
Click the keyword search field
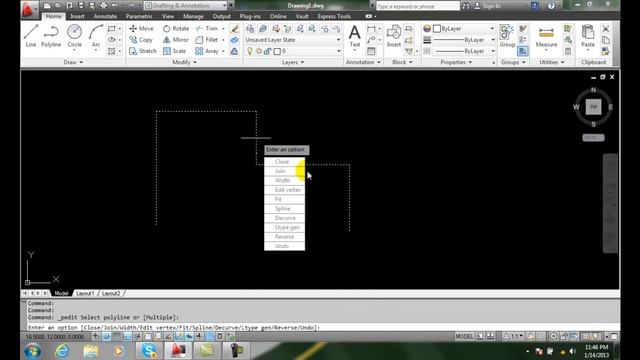pyautogui.click(x=418, y=6)
